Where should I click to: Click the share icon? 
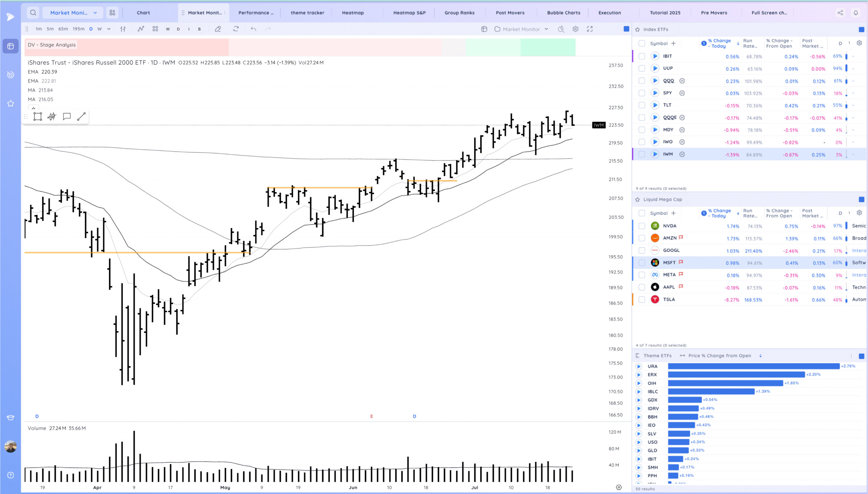coord(840,13)
